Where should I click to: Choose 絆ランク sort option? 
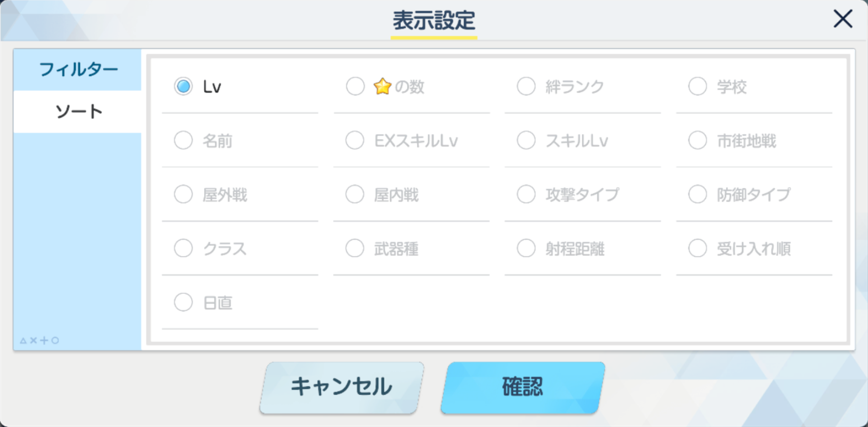pyautogui.click(x=526, y=87)
